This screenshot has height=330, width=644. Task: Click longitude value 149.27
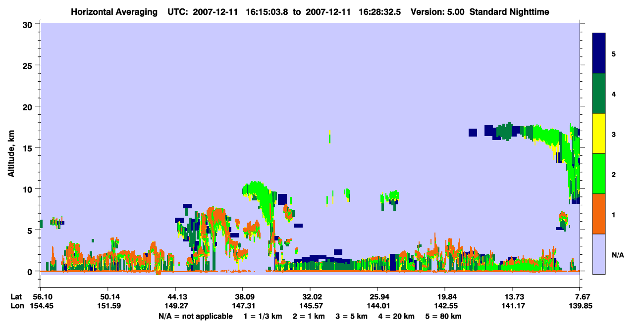[175, 306]
